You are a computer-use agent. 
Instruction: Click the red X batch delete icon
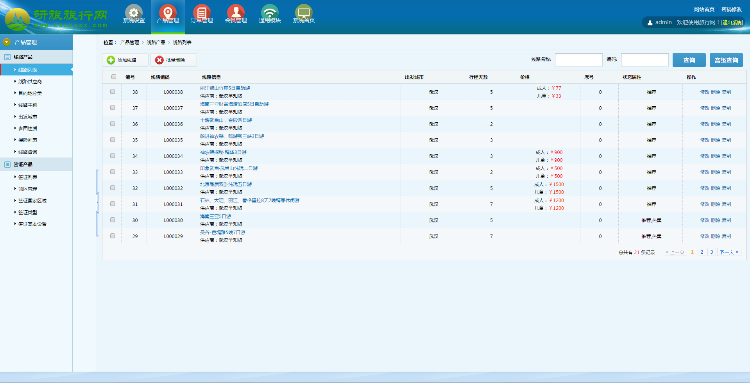point(159,60)
